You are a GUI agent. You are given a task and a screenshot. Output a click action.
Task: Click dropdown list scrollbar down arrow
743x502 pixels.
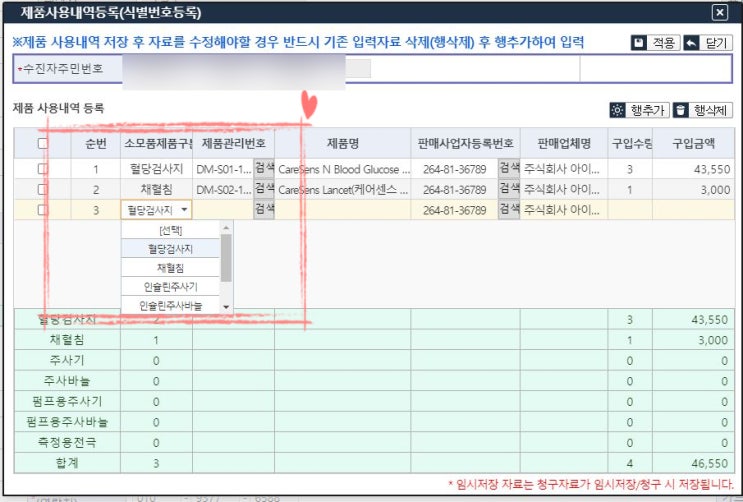click(226, 307)
